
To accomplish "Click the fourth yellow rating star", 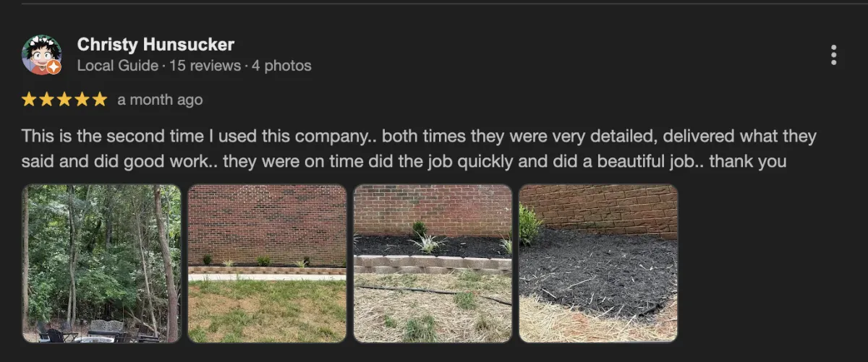I will [81, 100].
